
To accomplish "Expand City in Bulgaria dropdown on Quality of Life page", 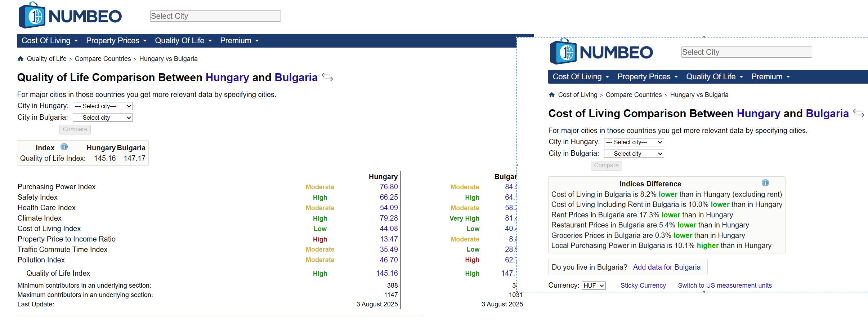I will point(103,118).
